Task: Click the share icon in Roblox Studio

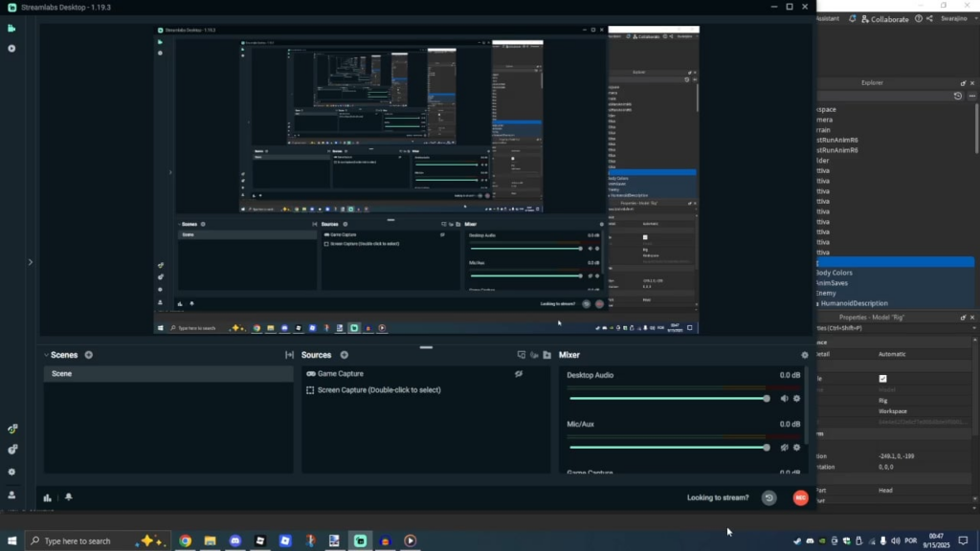Action: (x=929, y=19)
